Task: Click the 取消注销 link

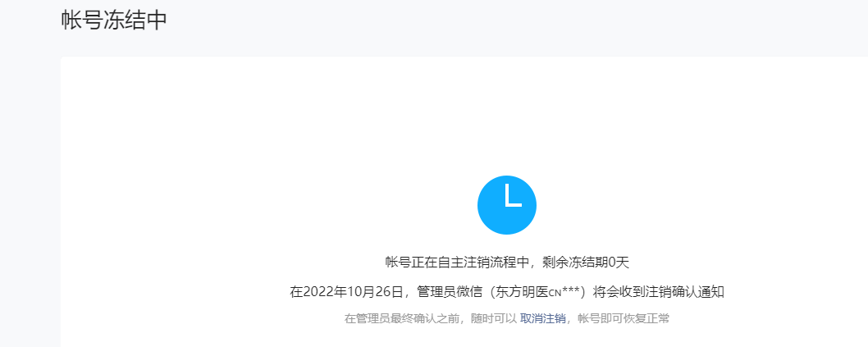Action: point(542,319)
